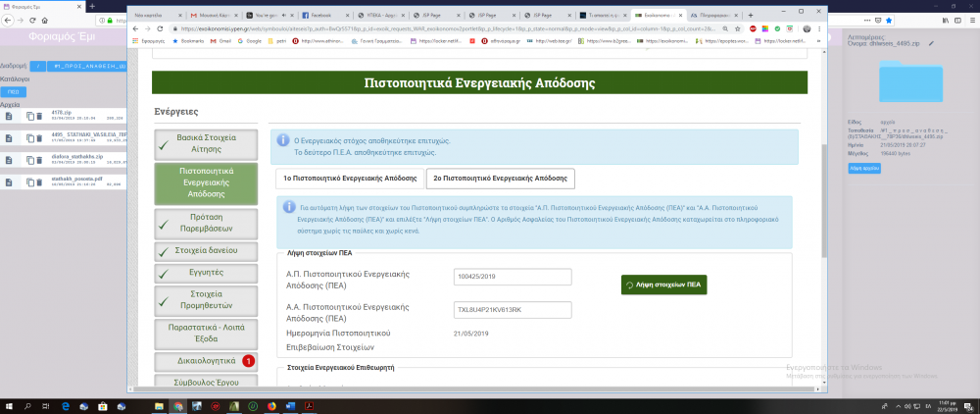980x414 pixels.
Task: Click trash icon next to 4178.zip
Action: point(40,117)
